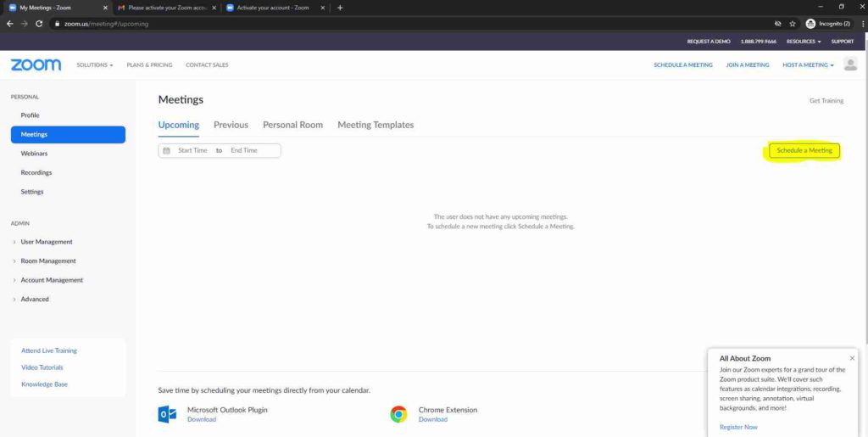Open a new browser tab

pyautogui.click(x=340, y=8)
